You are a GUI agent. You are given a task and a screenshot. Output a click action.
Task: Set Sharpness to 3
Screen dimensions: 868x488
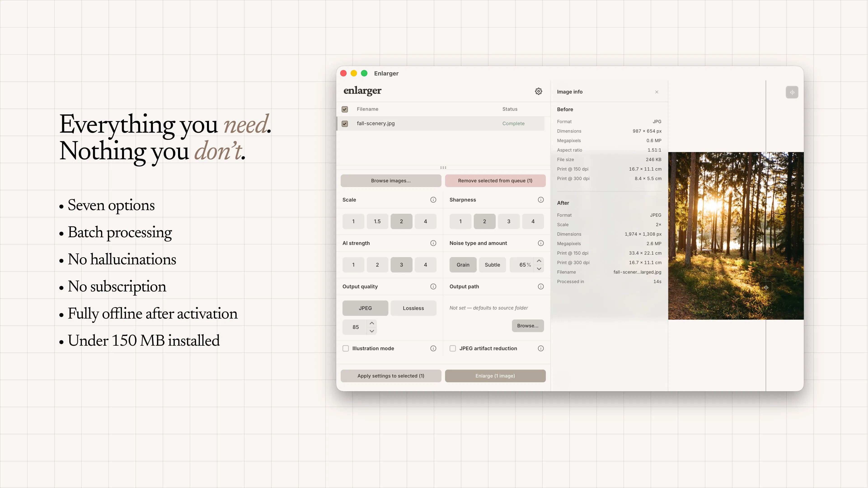(509, 221)
